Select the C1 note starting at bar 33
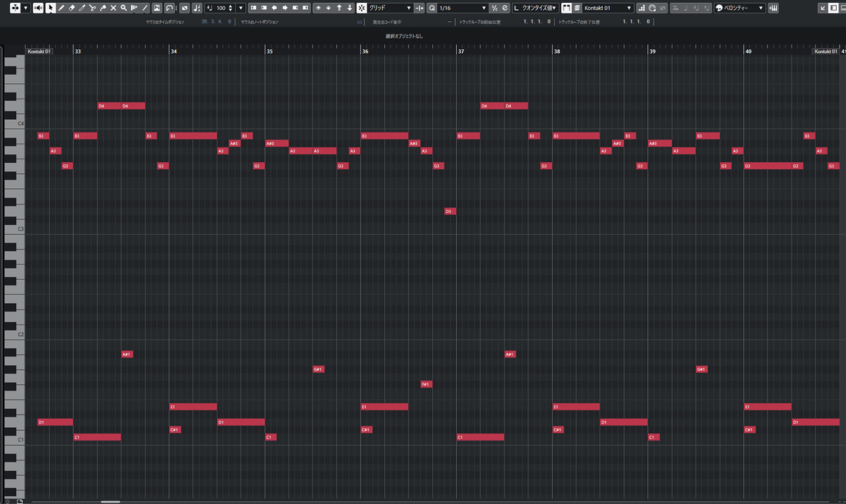The width and height of the screenshot is (846, 504). tap(97, 437)
